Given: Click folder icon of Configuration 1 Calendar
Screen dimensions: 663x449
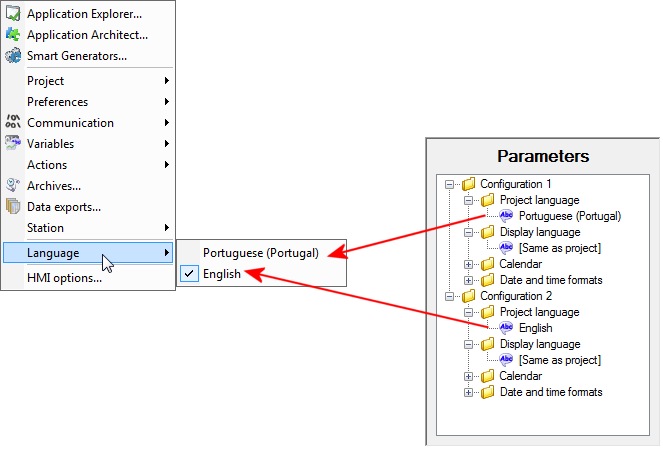Looking at the screenshot, I should (488, 264).
